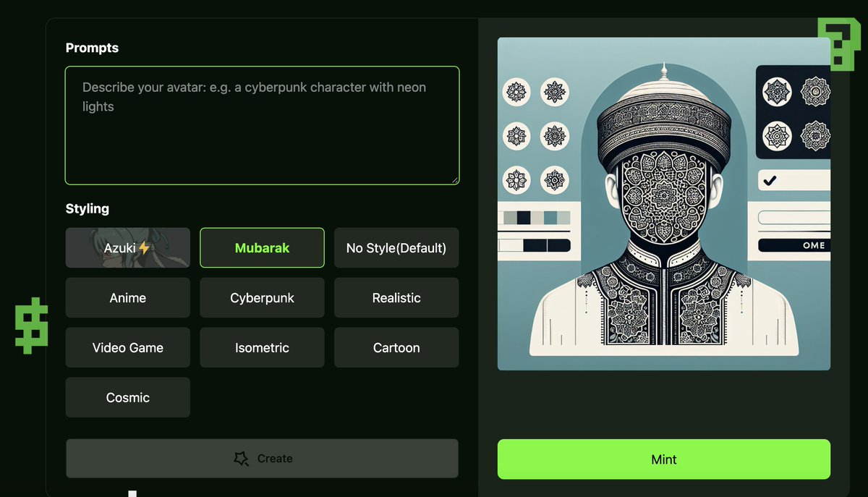Click the prompt description text area

coord(262,125)
